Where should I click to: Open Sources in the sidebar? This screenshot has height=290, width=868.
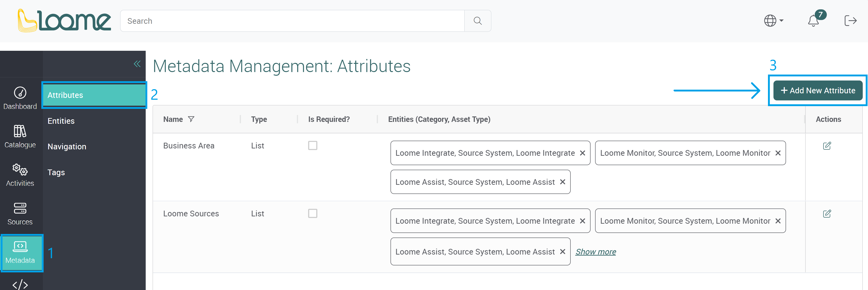click(x=20, y=214)
